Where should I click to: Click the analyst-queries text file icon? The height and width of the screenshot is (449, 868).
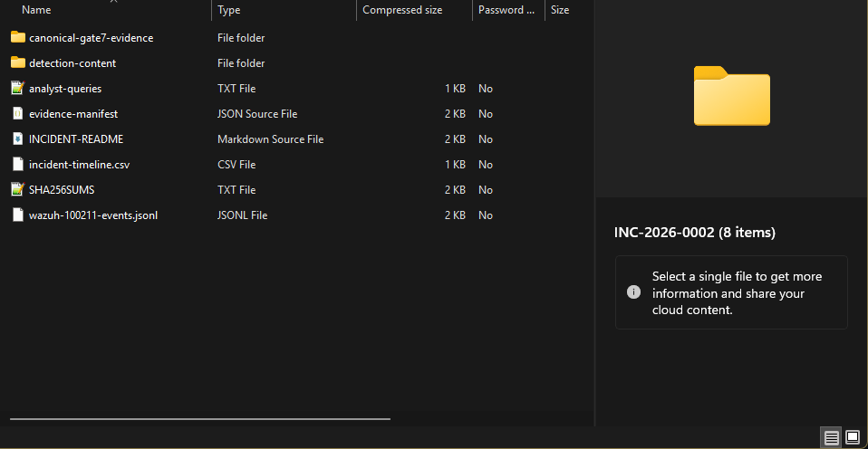coord(18,89)
